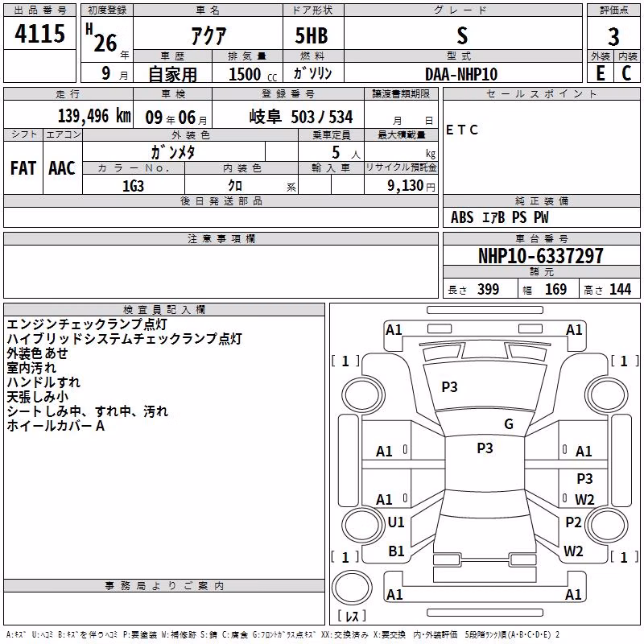Select the G mark on the windshield
This screenshot has width=644, height=644.
509,424
